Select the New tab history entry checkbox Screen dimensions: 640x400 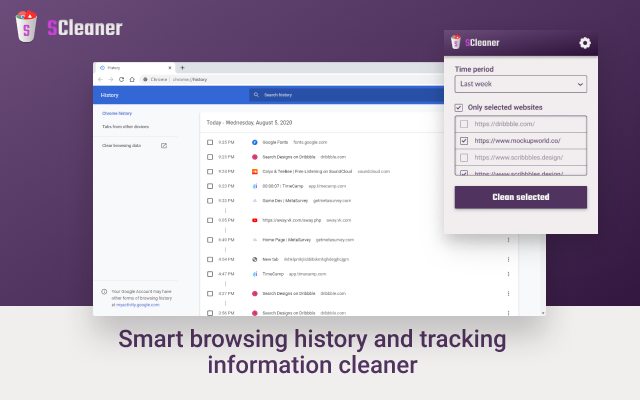coord(210,260)
